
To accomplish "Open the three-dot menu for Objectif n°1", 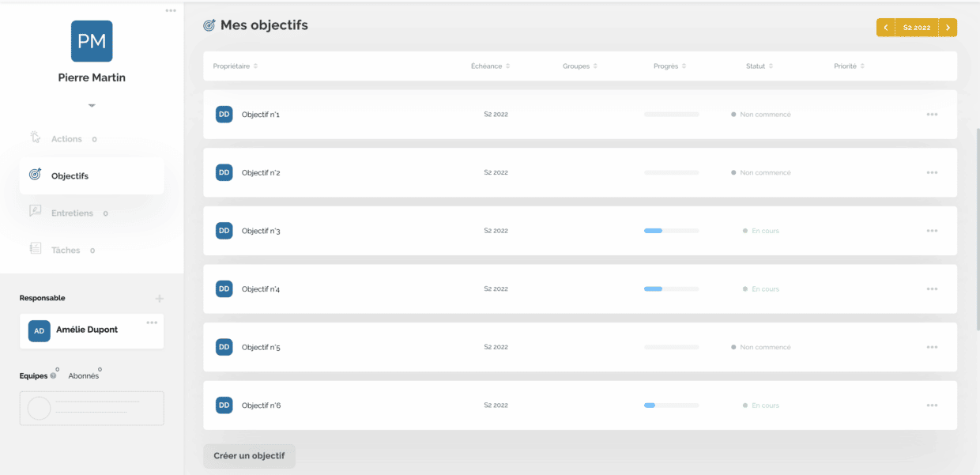I will point(932,115).
